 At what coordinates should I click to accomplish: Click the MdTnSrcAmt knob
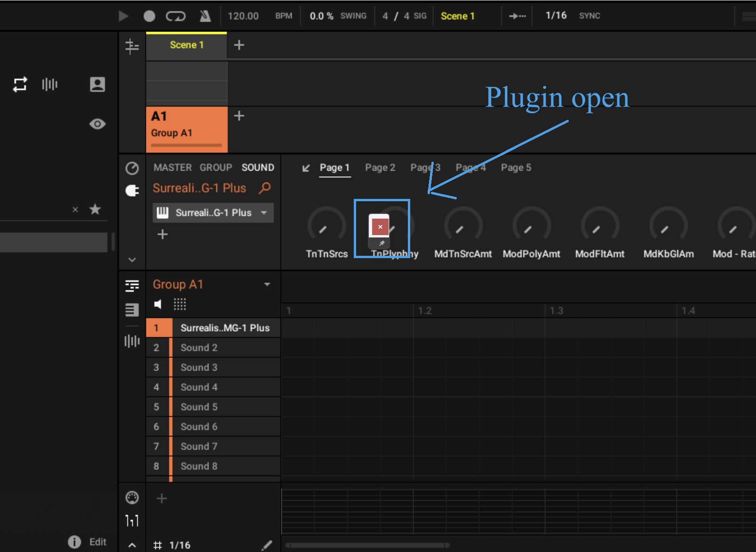coord(463,226)
